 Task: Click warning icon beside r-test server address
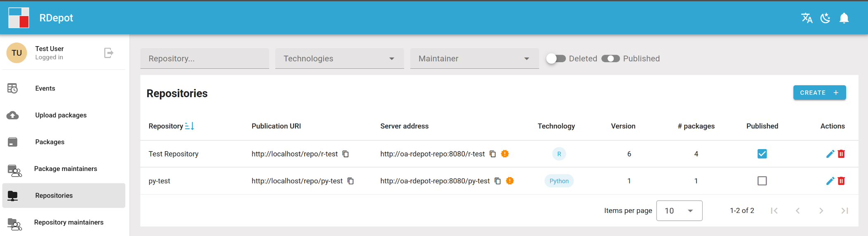(505, 154)
